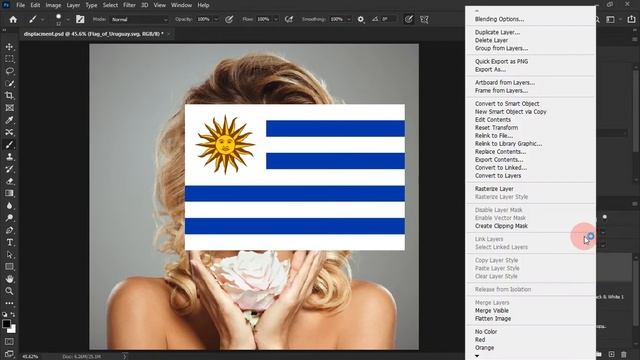Open the blending Mode dropdown set to Normal

point(139,19)
